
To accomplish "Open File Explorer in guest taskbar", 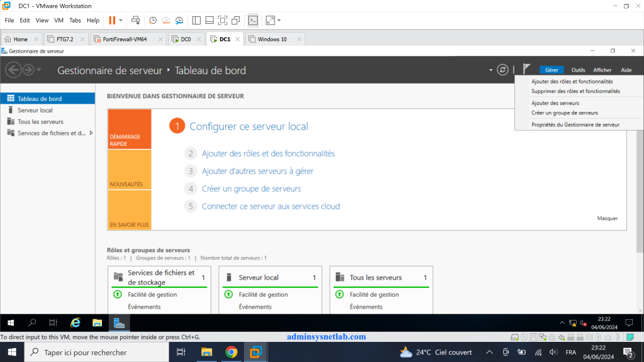I will click(97, 323).
